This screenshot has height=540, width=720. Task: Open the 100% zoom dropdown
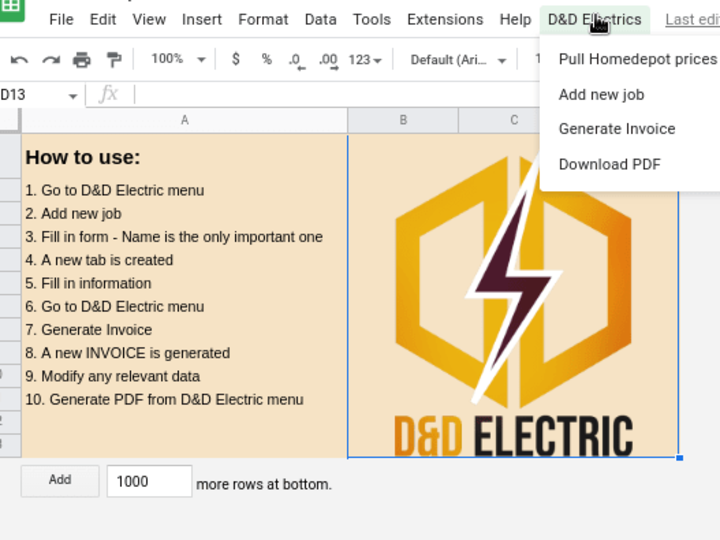[178, 59]
